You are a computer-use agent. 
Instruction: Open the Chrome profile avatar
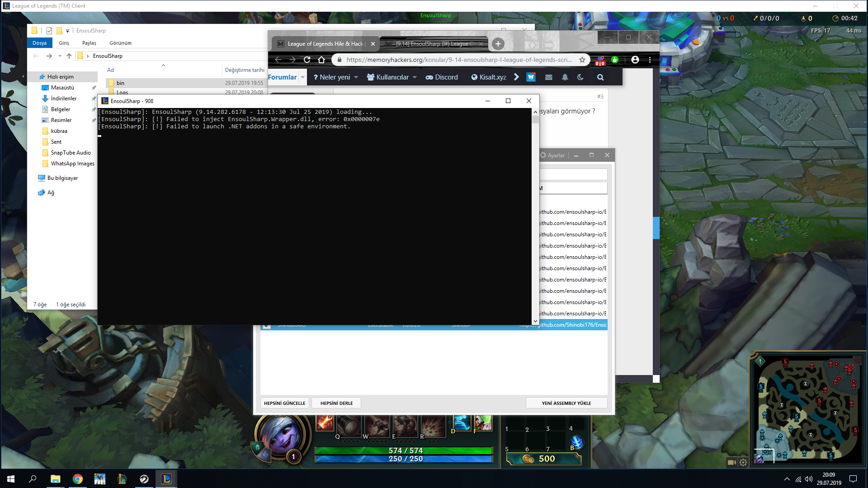coord(635,60)
